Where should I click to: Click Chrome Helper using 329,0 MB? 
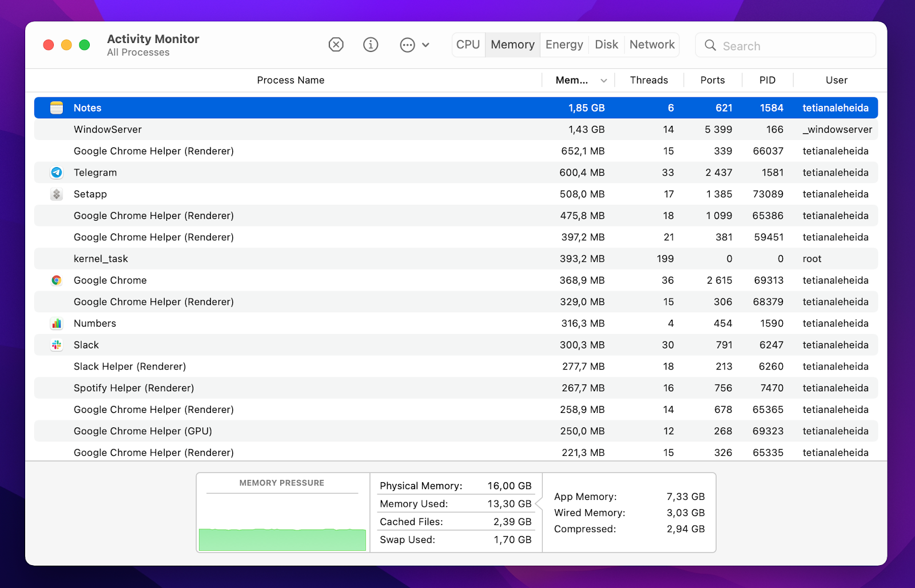(x=456, y=301)
